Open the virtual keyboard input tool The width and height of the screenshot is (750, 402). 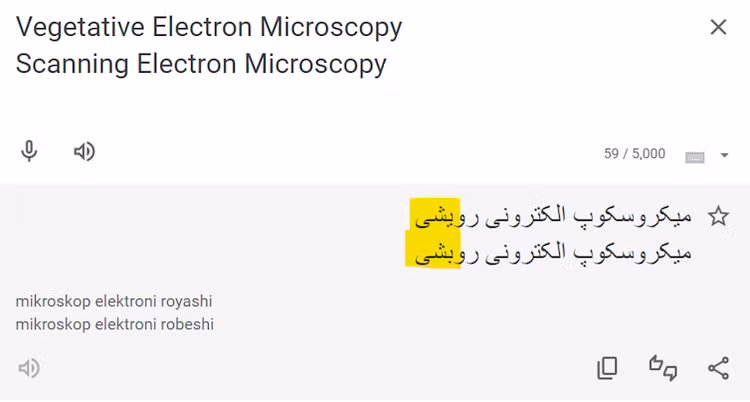(x=695, y=156)
